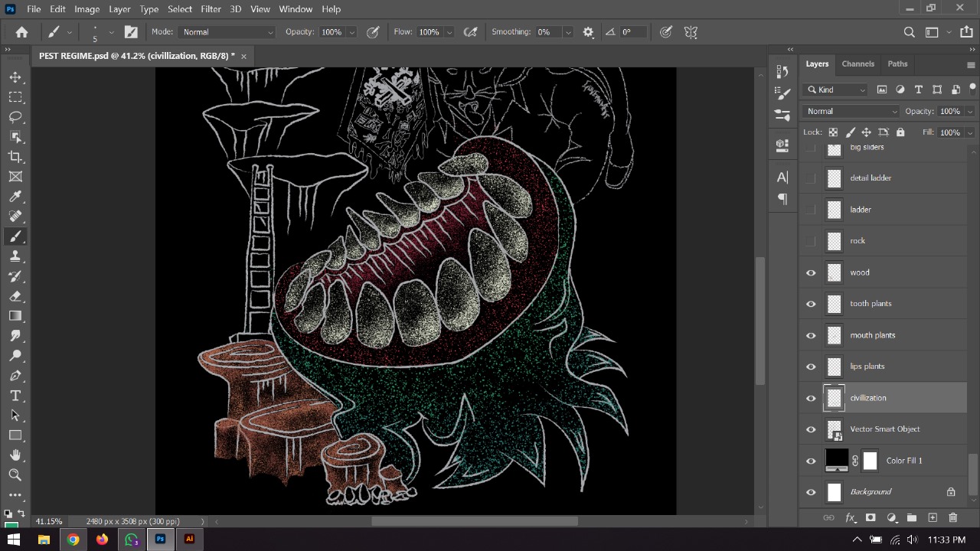This screenshot has height=551, width=980.
Task: Click the foreground color swatch
Action: pyautogui.click(x=11, y=527)
